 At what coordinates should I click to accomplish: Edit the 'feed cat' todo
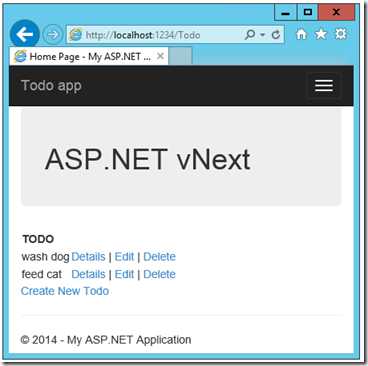coord(124,274)
